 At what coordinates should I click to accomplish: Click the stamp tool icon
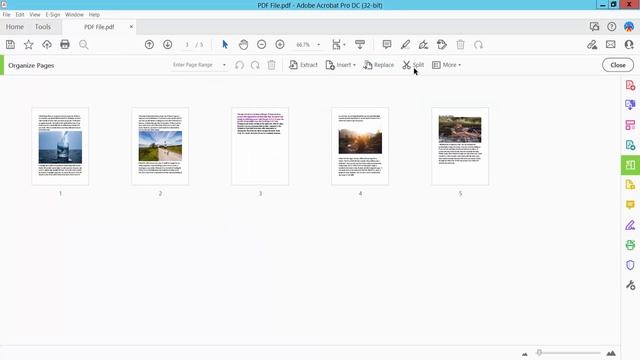(x=442, y=44)
